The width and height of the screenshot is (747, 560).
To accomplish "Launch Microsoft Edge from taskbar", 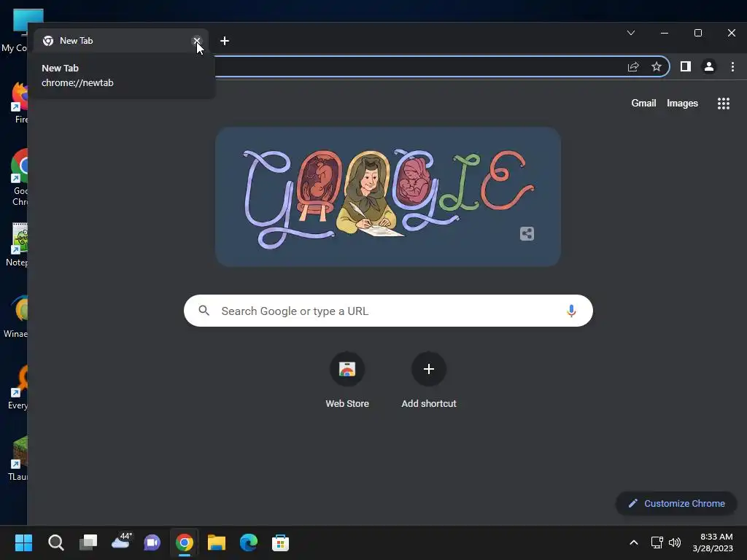I will coord(248,542).
